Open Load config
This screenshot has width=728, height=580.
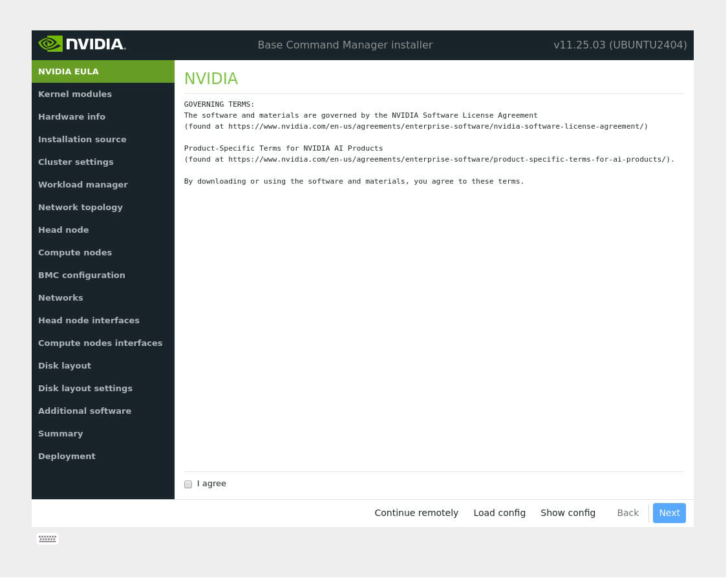coord(499,513)
